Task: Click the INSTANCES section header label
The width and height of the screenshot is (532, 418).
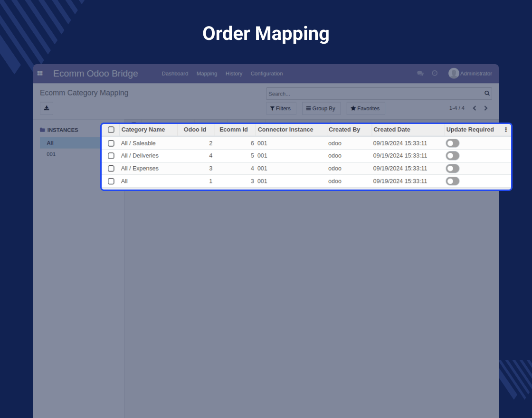Action: click(63, 130)
